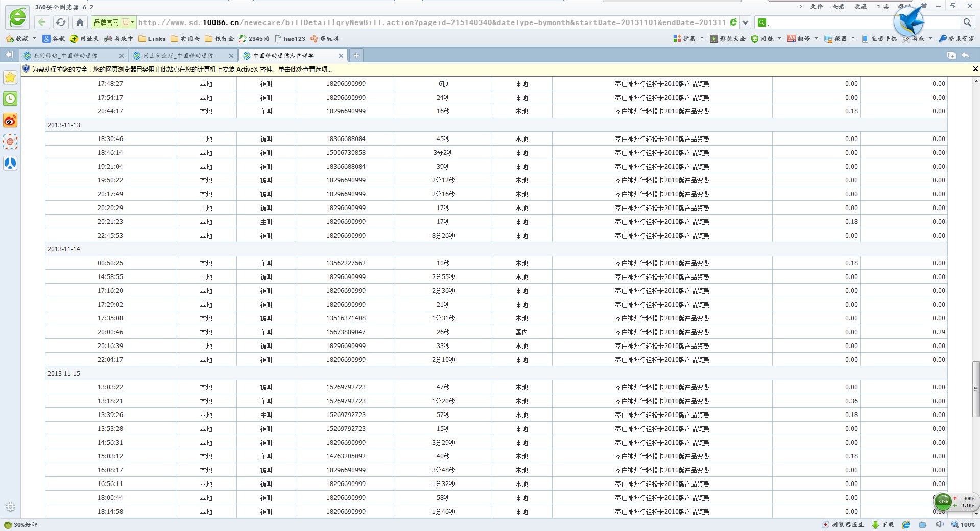The height and width of the screenshot is (531, 980).
Task: Switch to the 网上营业厅 tab
Action: click(178, 56)
